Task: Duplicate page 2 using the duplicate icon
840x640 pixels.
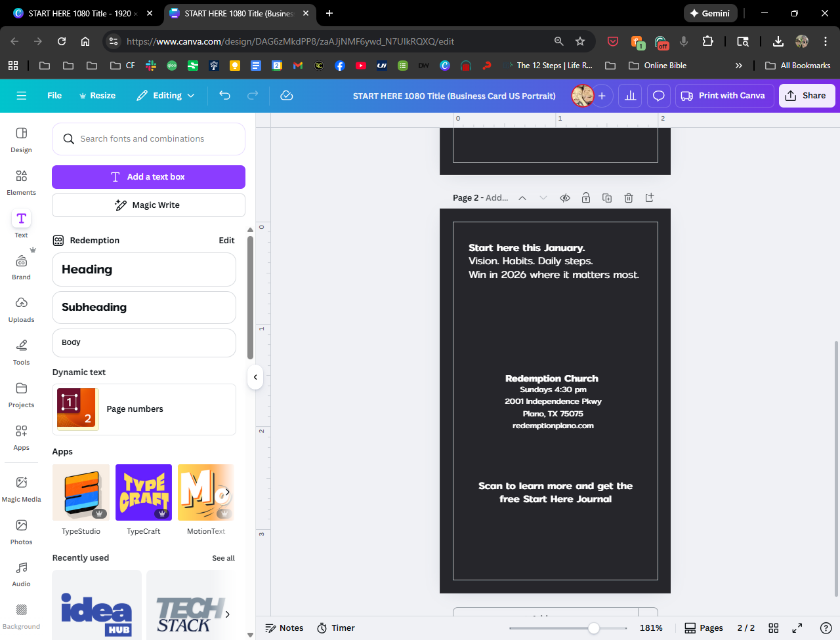Action: click(607, 198)
